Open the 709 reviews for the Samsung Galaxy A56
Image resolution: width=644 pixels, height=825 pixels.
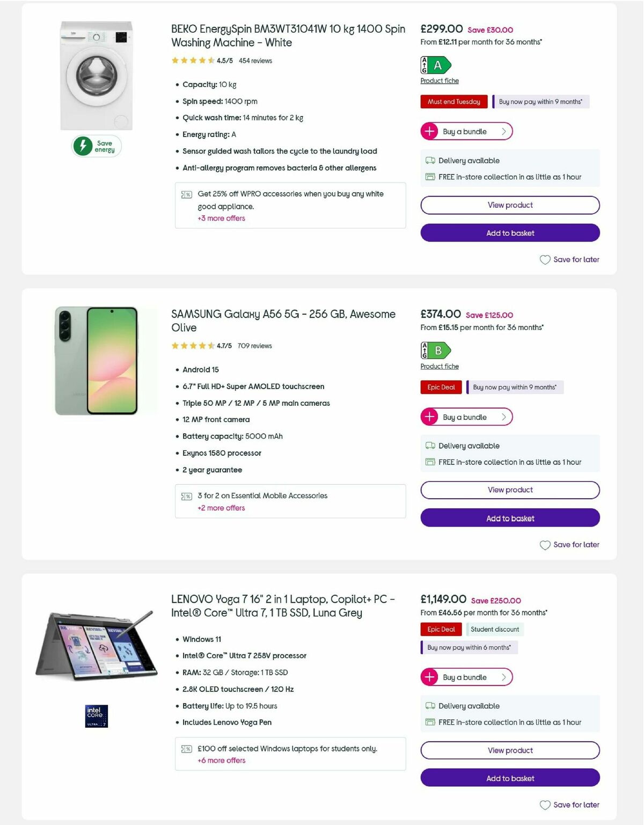[255, 346]
